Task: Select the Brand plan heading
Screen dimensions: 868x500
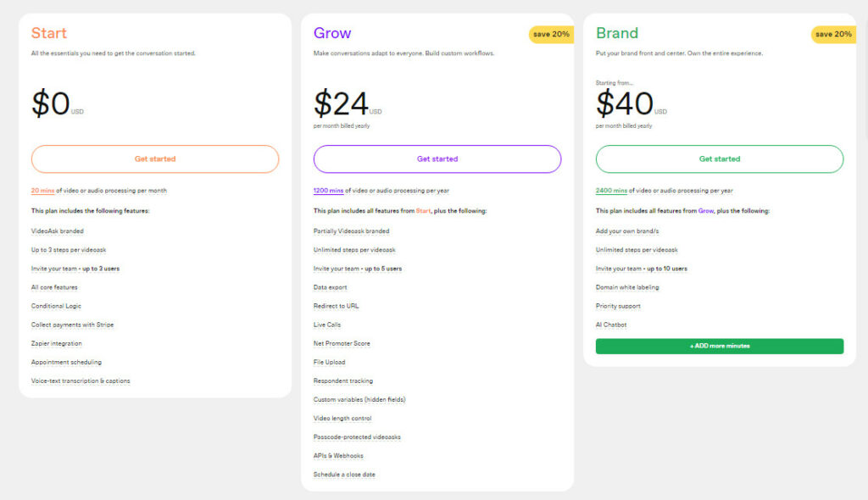Action: coord(615,33)
